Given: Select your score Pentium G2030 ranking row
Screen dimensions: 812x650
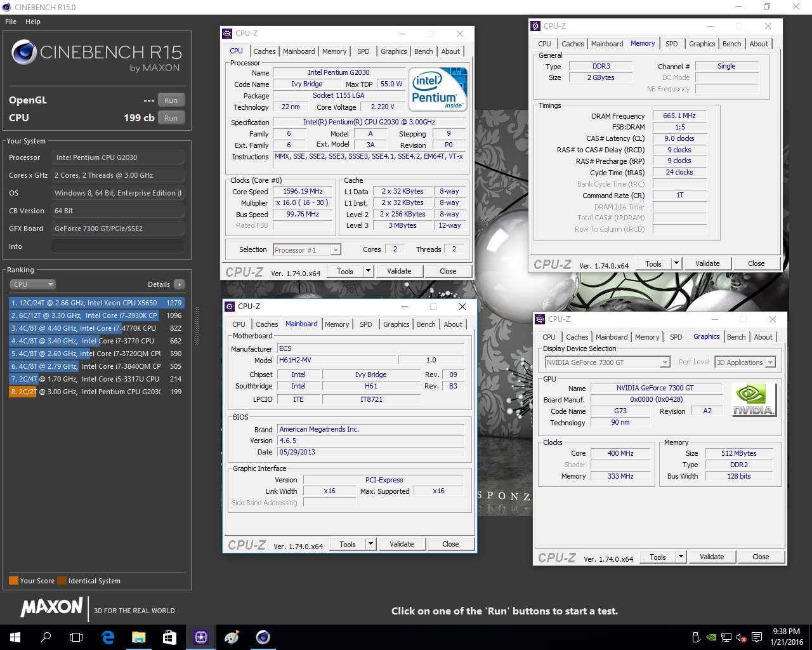Looking at the screenshot, I should [96, 392].
